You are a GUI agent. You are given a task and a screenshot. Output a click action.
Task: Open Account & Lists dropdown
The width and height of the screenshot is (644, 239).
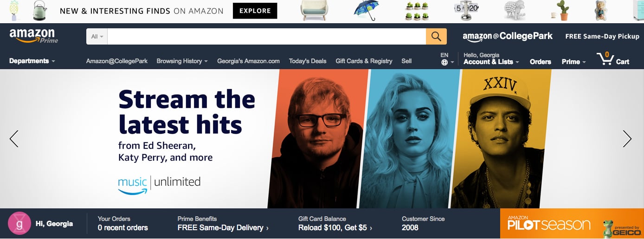(491, 62)
